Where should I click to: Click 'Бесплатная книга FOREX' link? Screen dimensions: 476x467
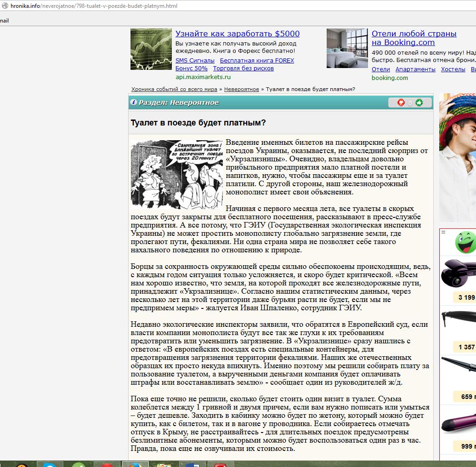pos(257,60)
